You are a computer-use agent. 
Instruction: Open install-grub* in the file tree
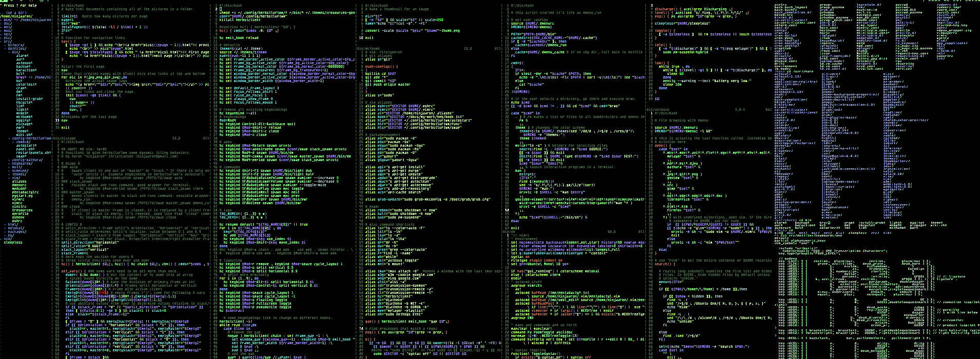click(x=30, y=98)
